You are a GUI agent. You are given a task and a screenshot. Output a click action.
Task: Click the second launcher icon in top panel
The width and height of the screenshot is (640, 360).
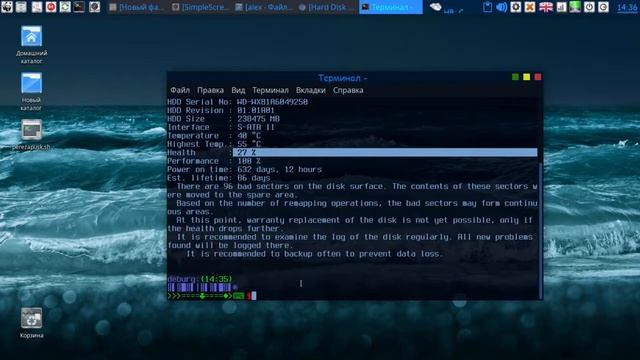[21, 7]
